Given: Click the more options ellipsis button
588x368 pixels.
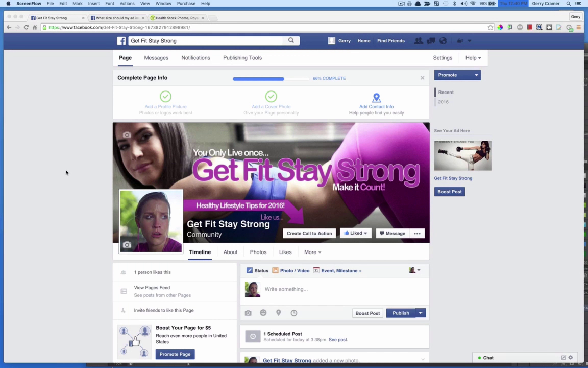Looking at the screenshot, I should point(417,233).
